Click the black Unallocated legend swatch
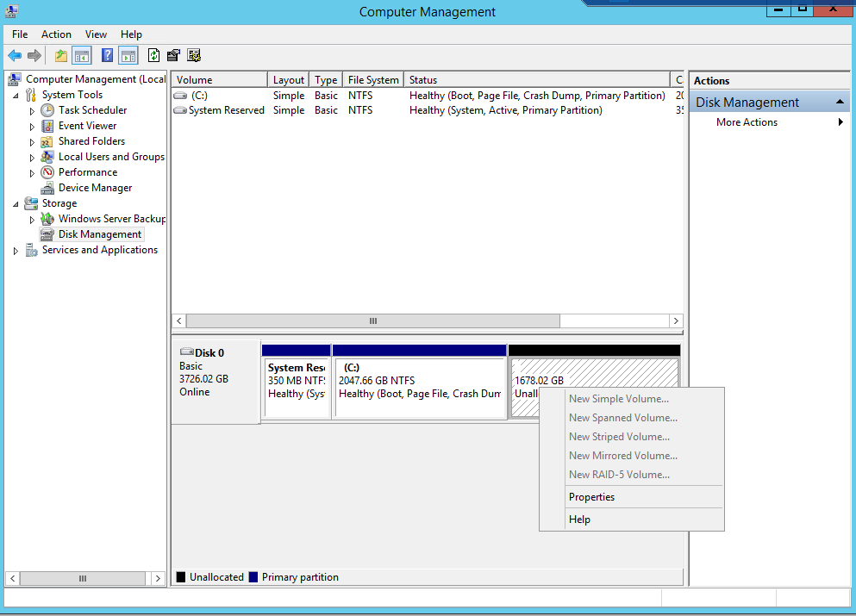 (181, 577)
